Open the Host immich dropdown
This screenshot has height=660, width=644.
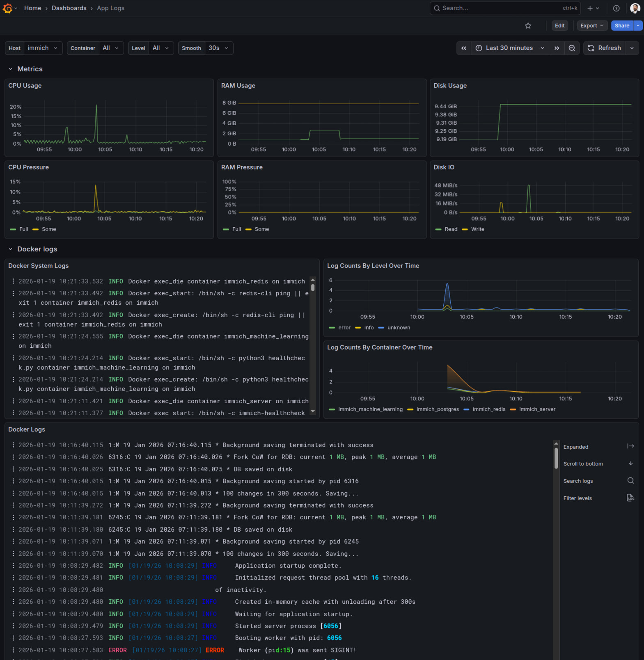pos(43,48)
